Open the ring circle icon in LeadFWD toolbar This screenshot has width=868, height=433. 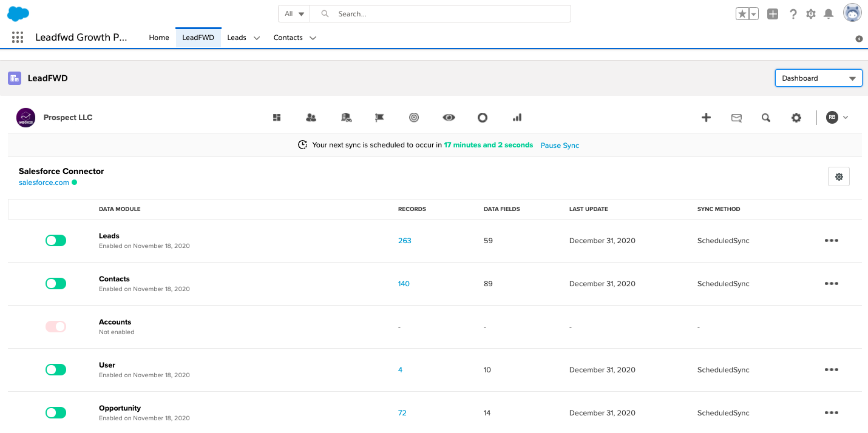pos(483,118)
